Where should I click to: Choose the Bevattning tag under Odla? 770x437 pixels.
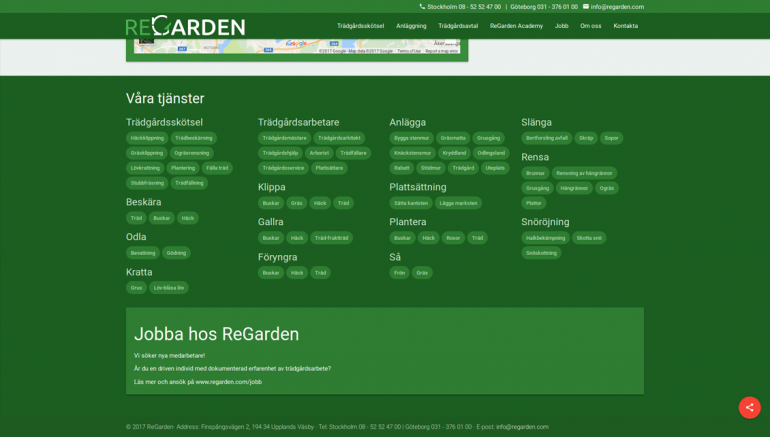143,253
